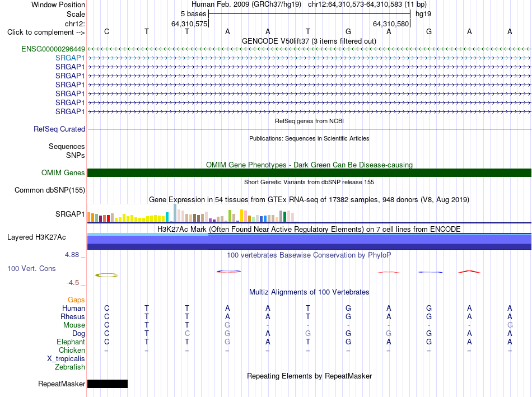Click the Layered H3K27Ac track label

click(36, 237)
